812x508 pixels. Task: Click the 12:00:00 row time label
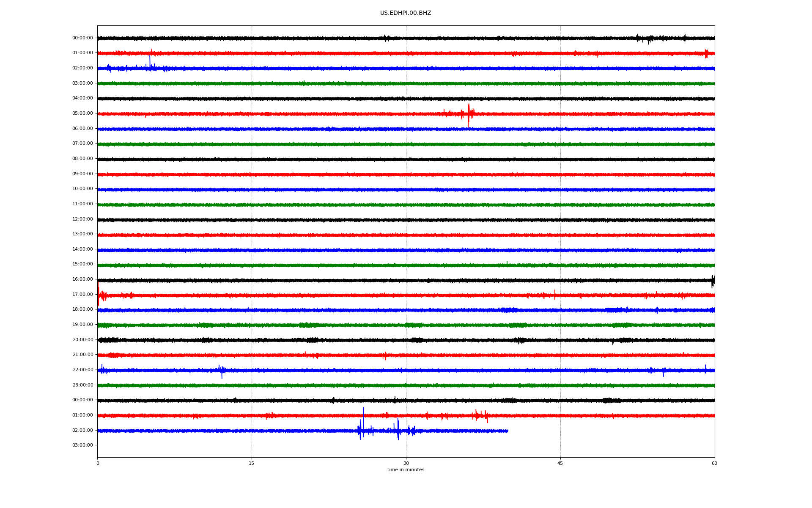82,219
